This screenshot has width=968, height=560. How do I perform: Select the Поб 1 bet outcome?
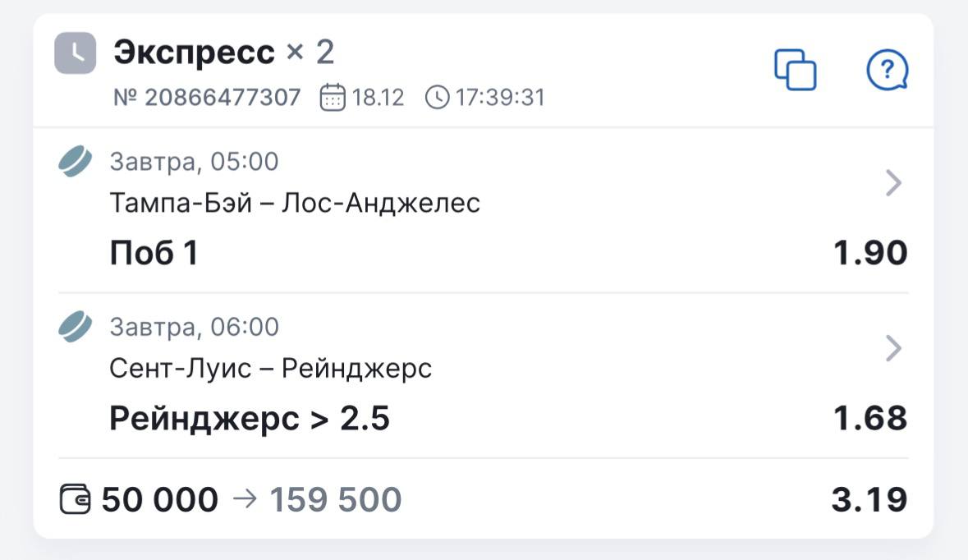154,254
